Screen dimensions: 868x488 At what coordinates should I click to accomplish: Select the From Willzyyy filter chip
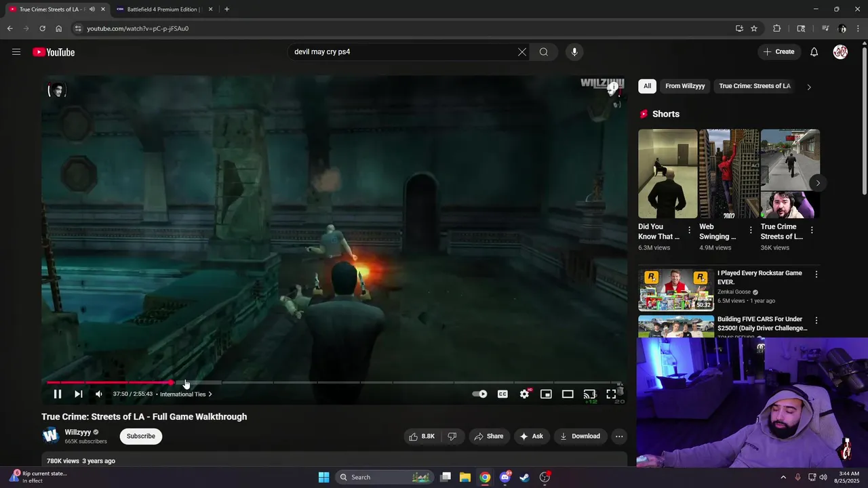[x=685, y=86]
